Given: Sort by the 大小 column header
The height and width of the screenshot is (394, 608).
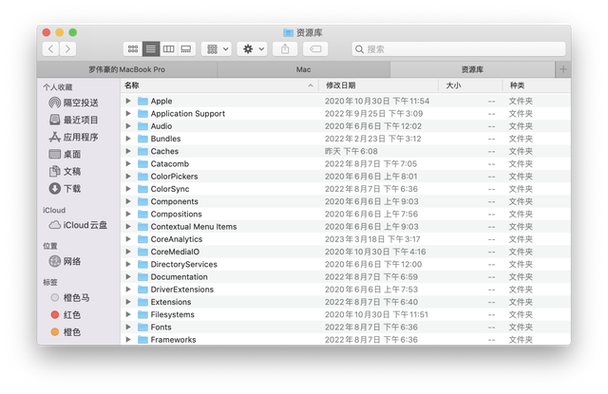Looking at the screenshot, I should point(470,85).
